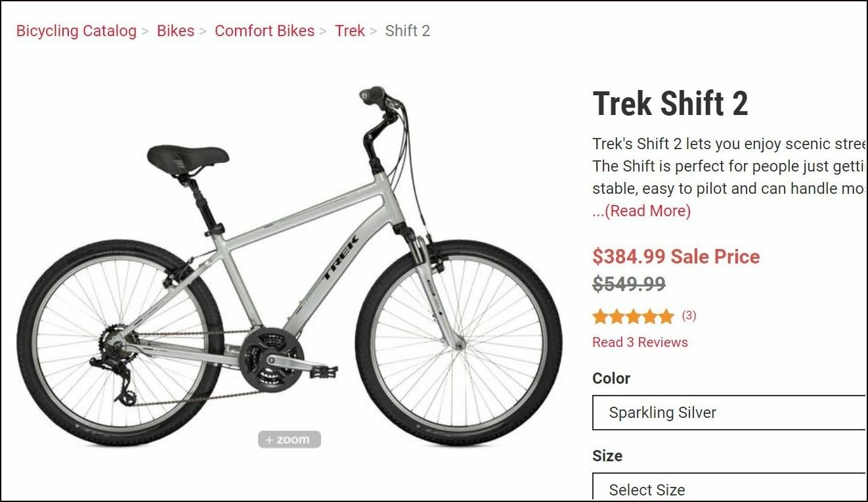Click the middle orange rating star
Viewport: 868px width, 502px height.
tap(633, 317)
